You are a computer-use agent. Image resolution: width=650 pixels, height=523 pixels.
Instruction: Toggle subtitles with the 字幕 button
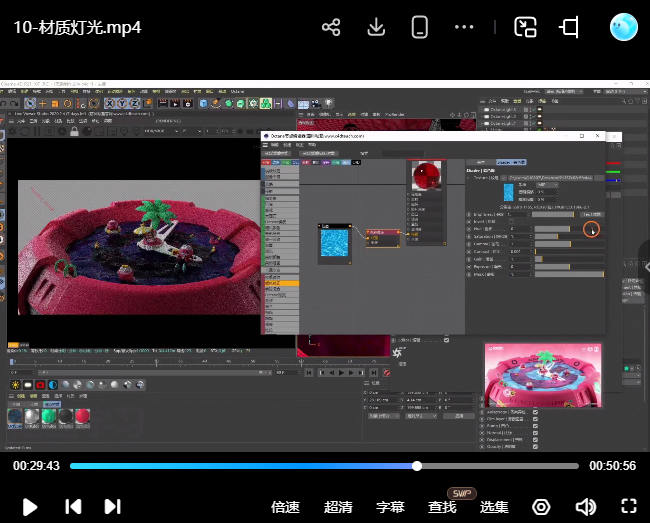click(390, 507)
